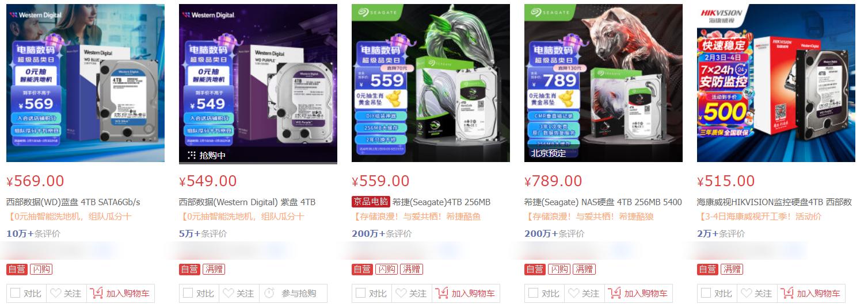Tick compare checkbox under Seagate ¥559 drive
Viewport: 868px width, 304px height.
(361, 293)
